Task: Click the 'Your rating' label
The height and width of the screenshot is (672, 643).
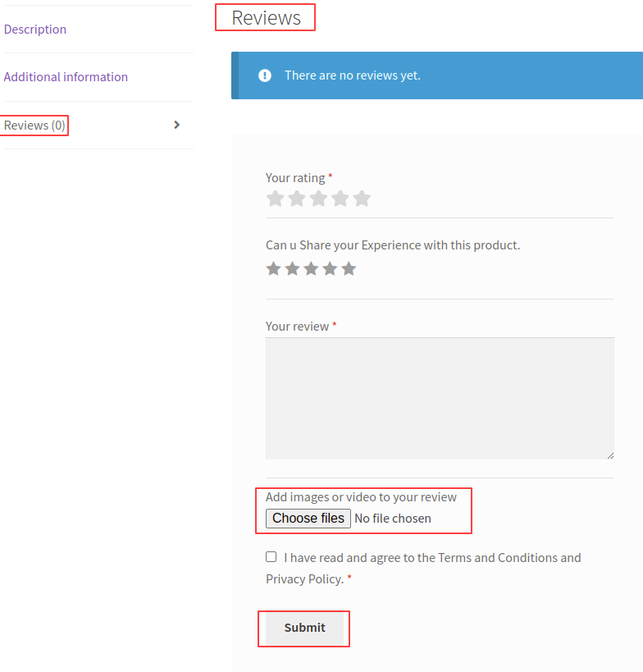Action: (295, 177)
